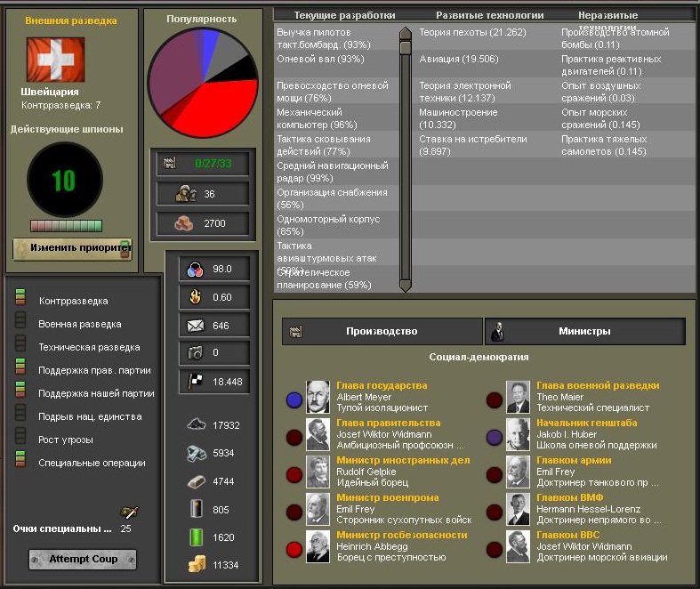Open the Глава правительства minister entry
This screenshot has height=589, width=700.
click(388, 423)
